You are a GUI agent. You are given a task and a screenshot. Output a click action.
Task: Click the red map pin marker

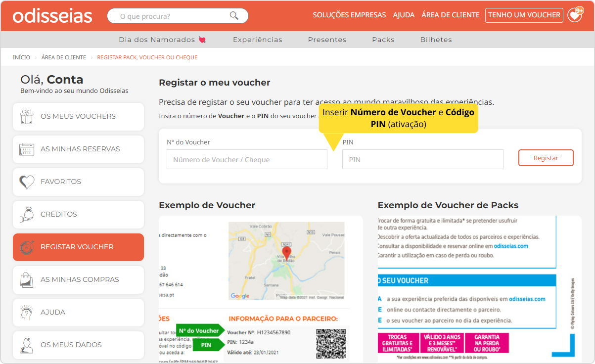point(286,253)
